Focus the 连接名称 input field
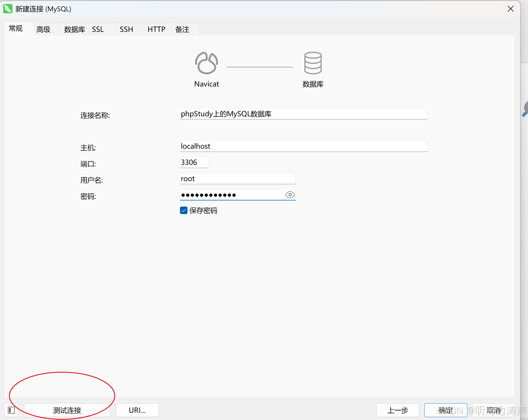 303,114
